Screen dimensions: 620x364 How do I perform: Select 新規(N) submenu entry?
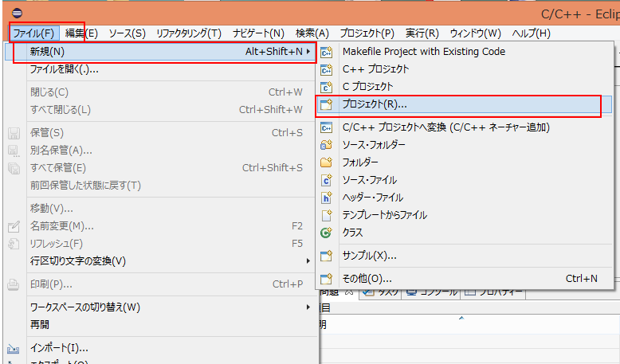tap(159, 52)
